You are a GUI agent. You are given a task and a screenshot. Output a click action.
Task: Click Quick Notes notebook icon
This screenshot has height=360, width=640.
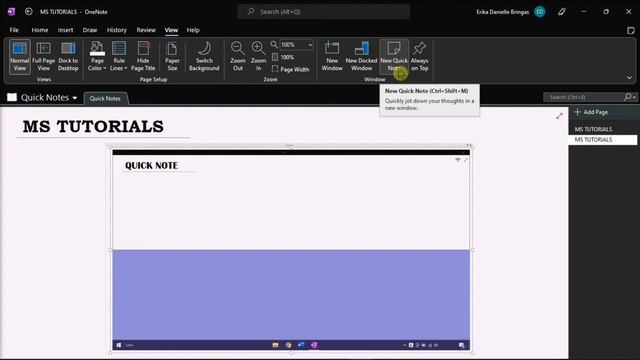pos(12,97)
